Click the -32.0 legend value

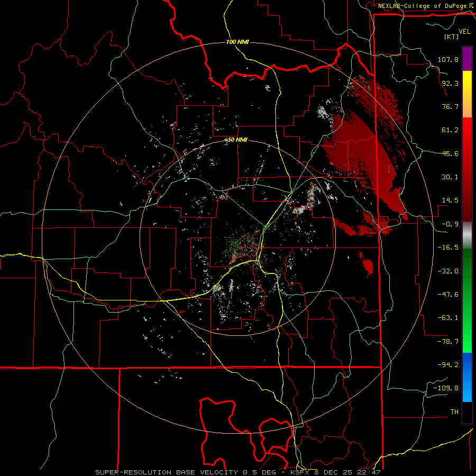(x=448, y=271)
